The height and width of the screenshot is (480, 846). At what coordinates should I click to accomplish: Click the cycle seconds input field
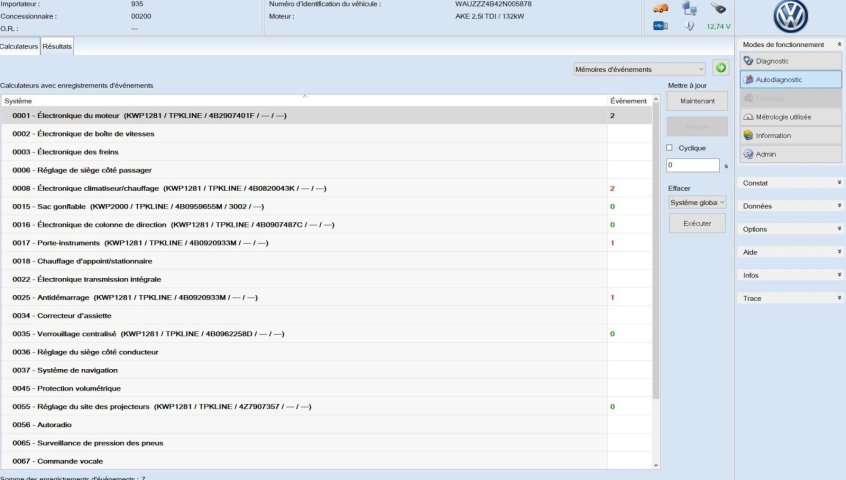[x=693, y=165]
